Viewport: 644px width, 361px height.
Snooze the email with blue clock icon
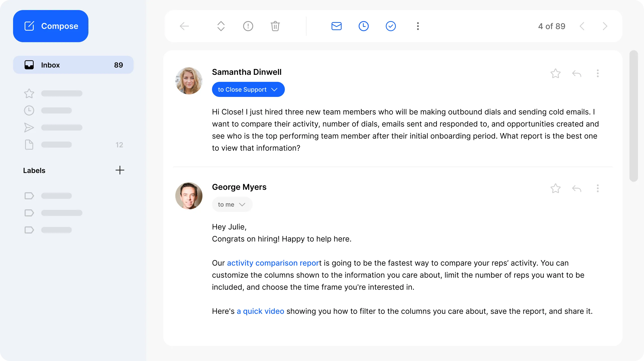364,26
